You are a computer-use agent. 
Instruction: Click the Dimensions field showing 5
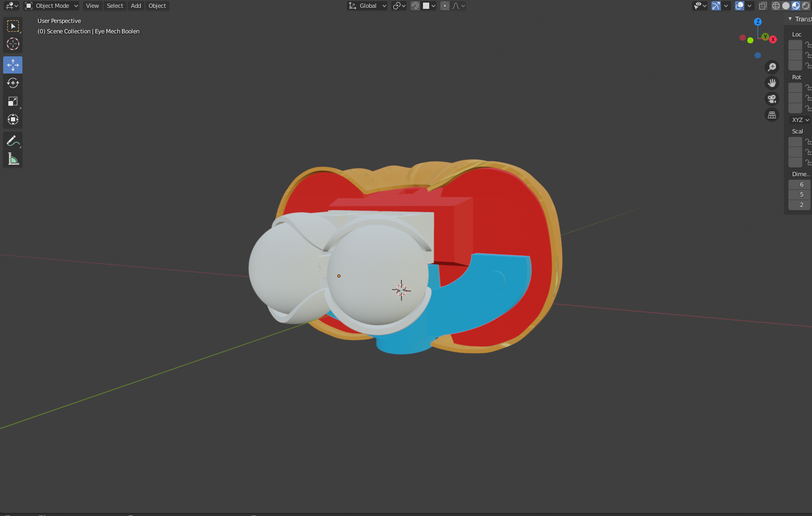point(799,194)
